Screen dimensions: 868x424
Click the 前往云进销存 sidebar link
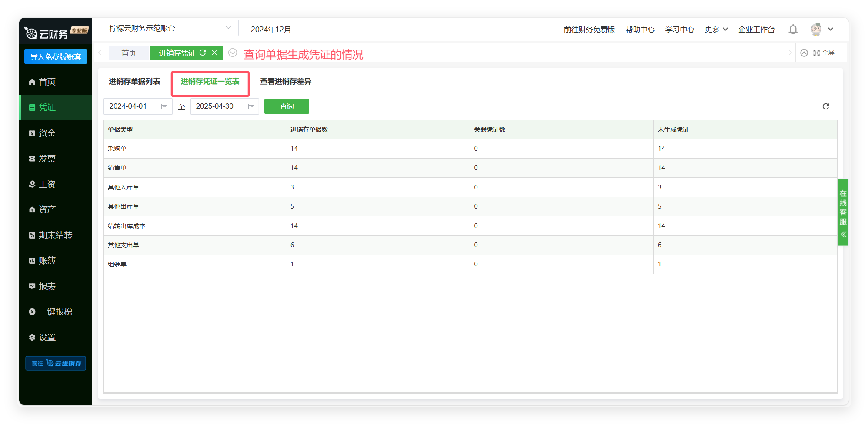click(56, 363)
